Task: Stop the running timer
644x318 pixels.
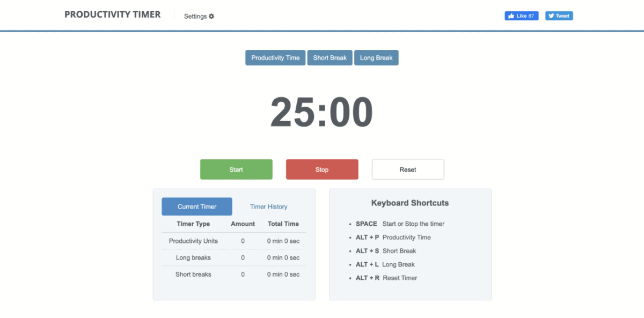Action: [322, 169]
